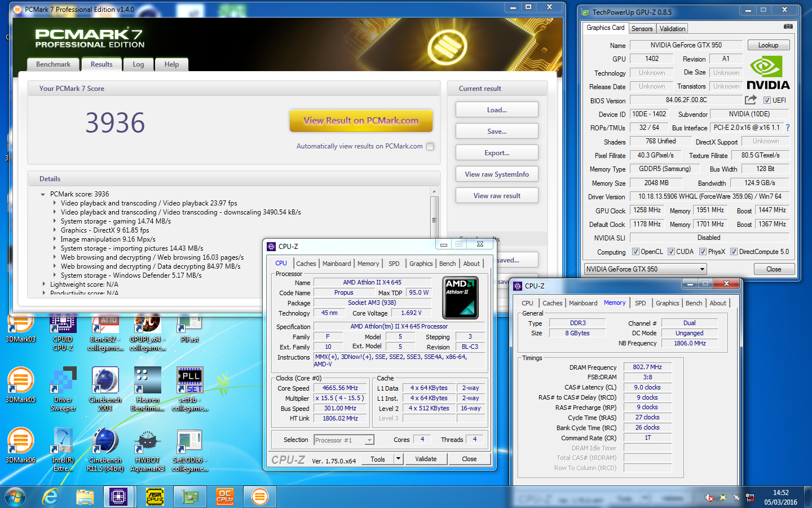This screenshot has height=508, width=812.
Task: Toggle automatically view results on PCMark.com checkbox
Action: [x=430, y=146]
